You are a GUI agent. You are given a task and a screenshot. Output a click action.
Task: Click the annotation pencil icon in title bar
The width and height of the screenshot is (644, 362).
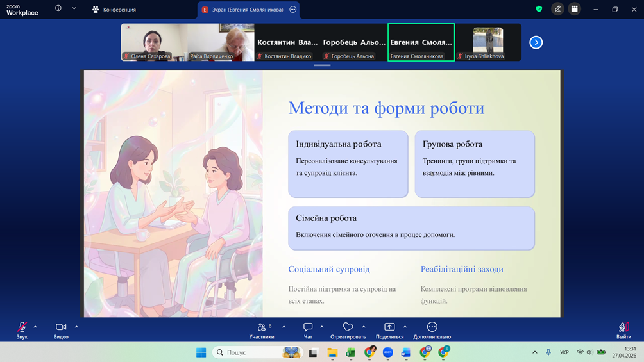[557, 10]
